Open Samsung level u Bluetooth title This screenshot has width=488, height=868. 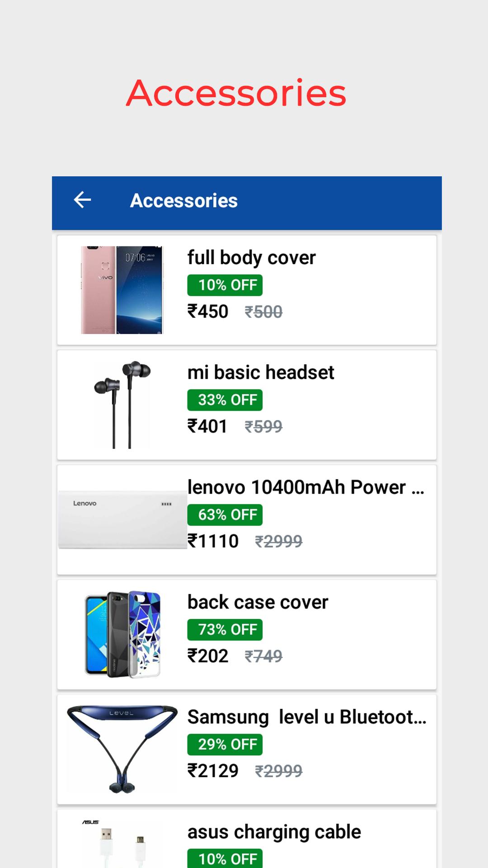(x=306, y=717)
